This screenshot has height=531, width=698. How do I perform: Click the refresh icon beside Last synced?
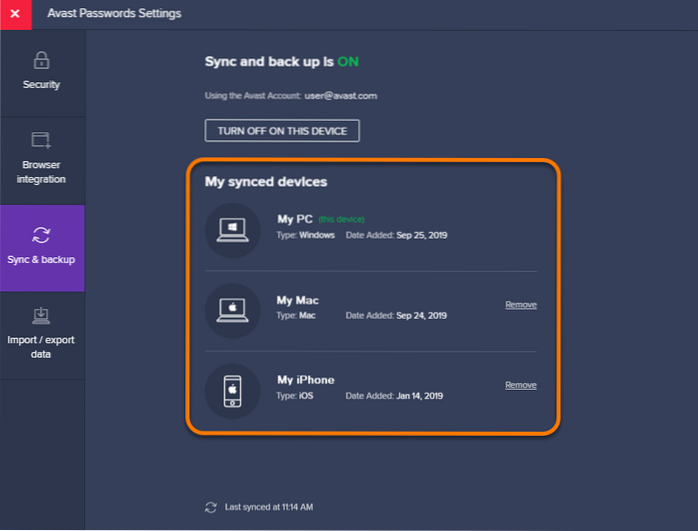point(210,508)
